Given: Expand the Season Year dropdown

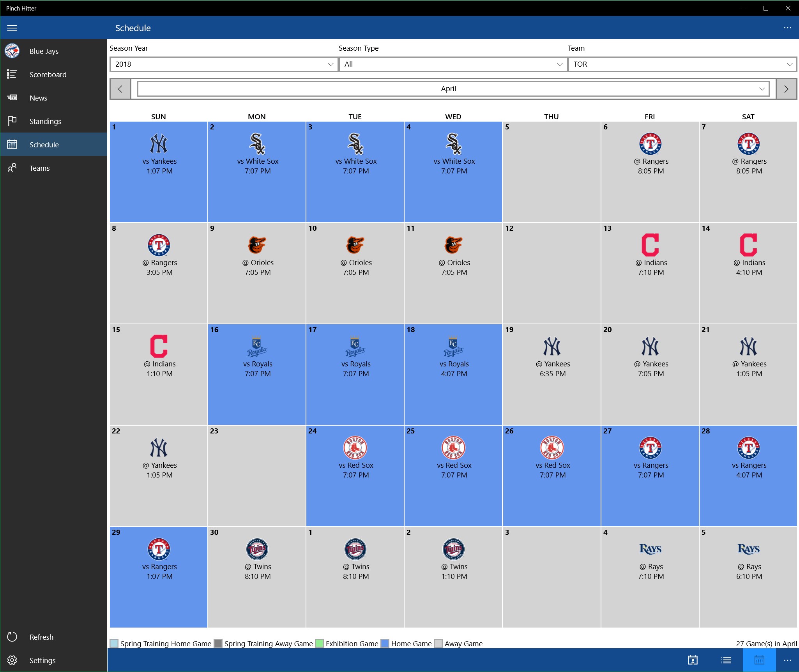Looking at the screenshot, I should pyautogui.click(x=224, y=64).
